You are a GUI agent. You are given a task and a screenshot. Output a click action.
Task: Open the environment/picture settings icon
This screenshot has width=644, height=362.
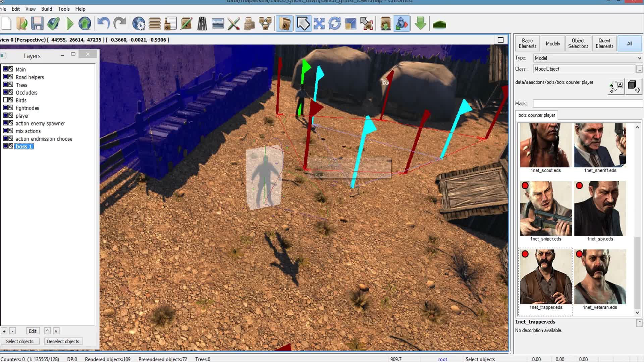[217, 23]
